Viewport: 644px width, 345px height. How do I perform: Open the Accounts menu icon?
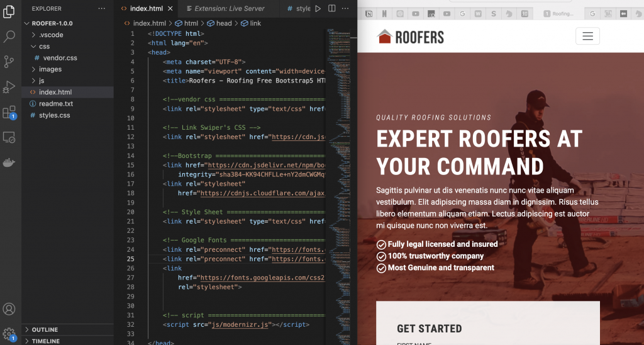(x=9, y=309)
